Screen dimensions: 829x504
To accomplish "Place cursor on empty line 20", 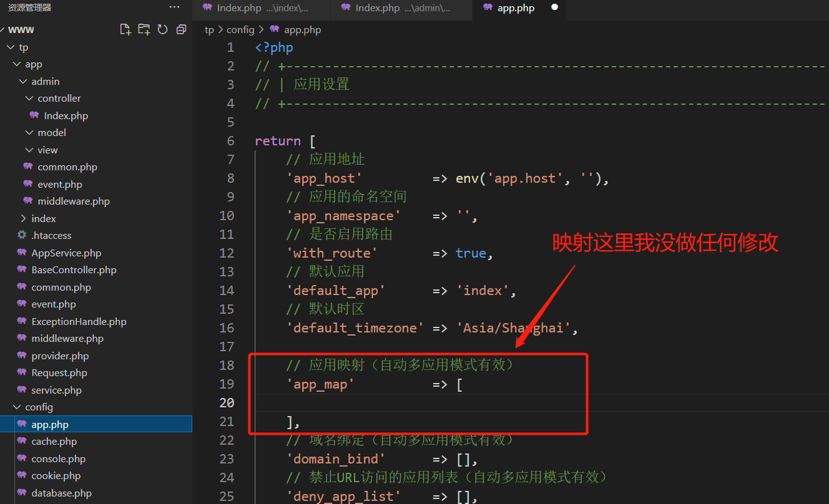I will coord(542,402).
